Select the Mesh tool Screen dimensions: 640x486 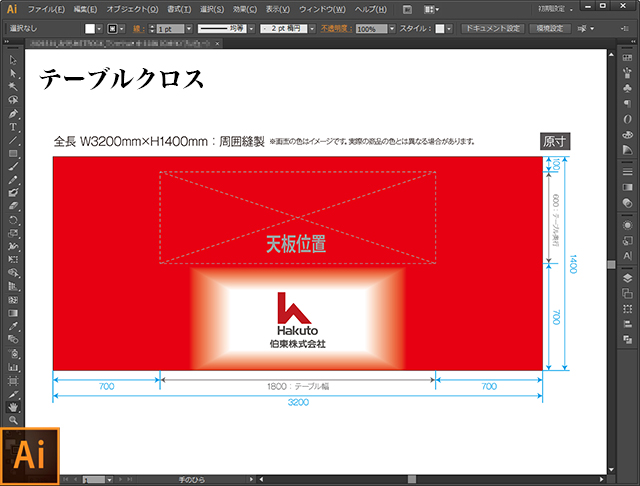click(13, 300)
